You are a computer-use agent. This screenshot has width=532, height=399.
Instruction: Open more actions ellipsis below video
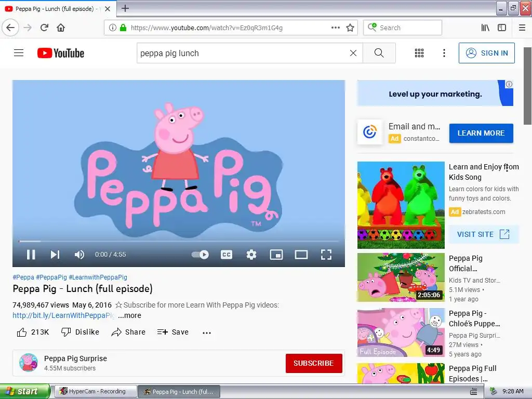[x=207, y=333]
